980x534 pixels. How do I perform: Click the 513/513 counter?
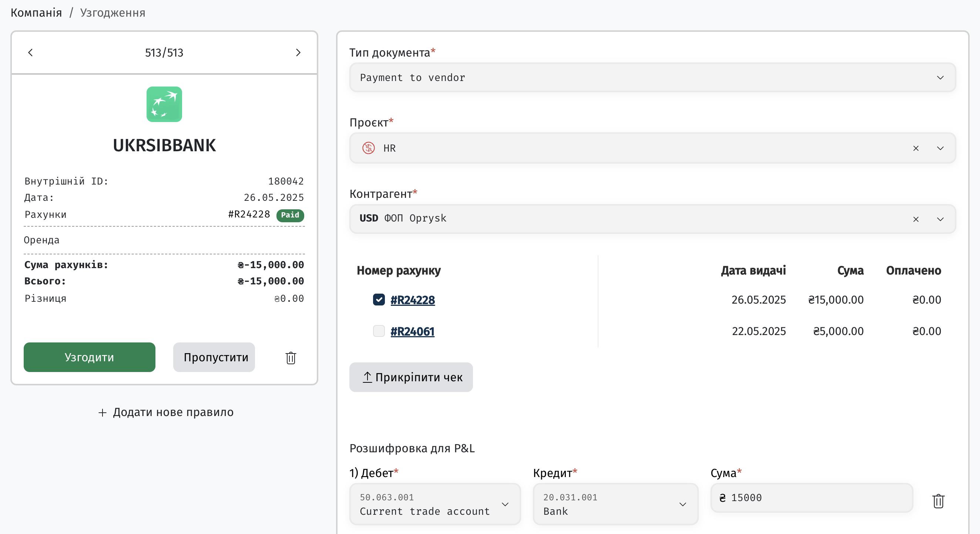[164, 53]
